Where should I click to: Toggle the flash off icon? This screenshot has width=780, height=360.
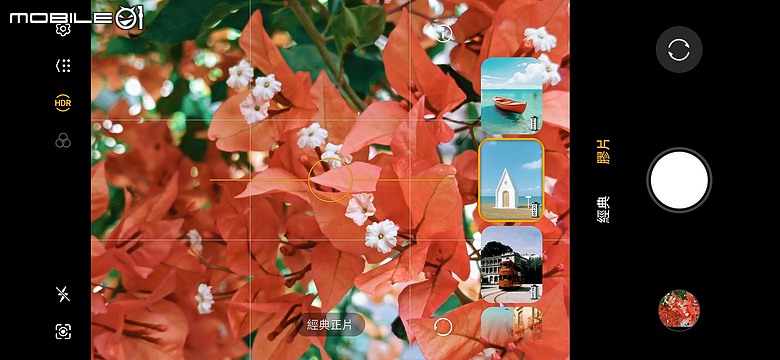pos(63,294)
